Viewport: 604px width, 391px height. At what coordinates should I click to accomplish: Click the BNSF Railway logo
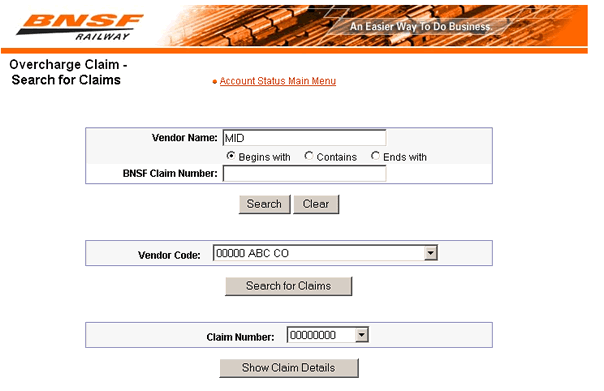(x=80, y=27)
